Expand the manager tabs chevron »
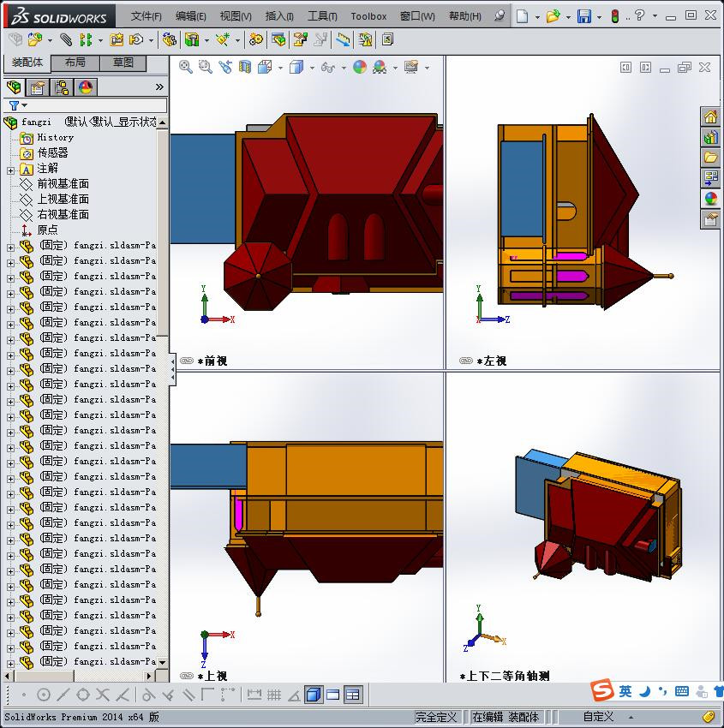 tap(159, 87)
